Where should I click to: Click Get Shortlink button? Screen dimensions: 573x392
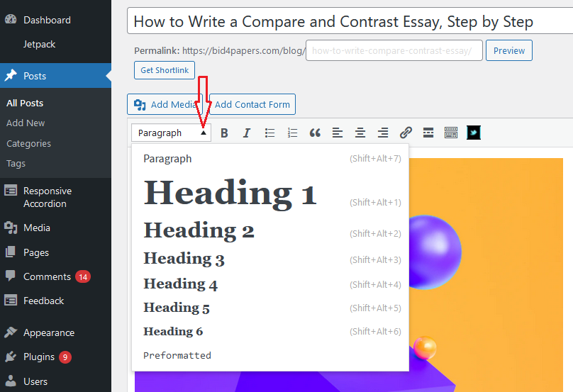[165, 70]
